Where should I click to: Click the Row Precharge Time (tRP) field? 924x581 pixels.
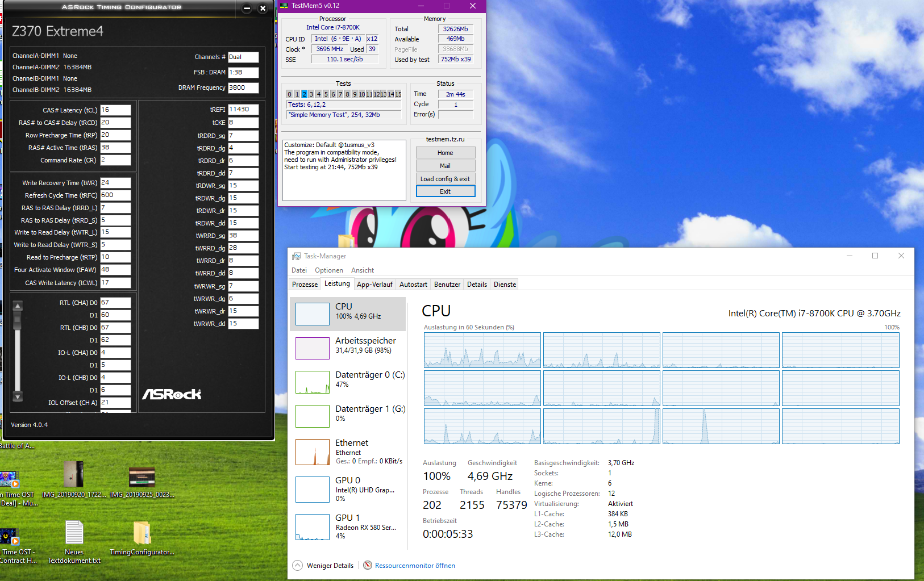click(x=115, y=135)
